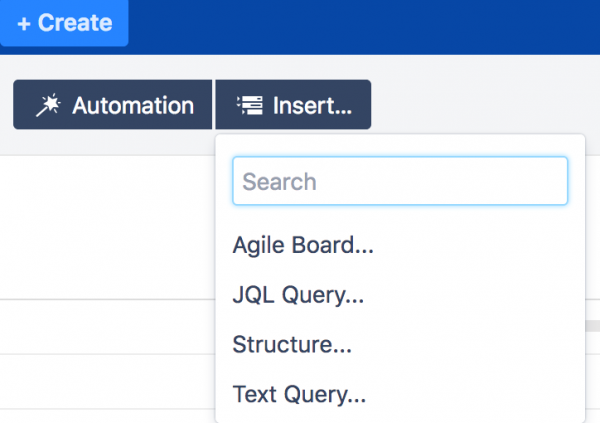Click the blue top navigation bar
600x423 pixels.
click(x=364, y=27)
